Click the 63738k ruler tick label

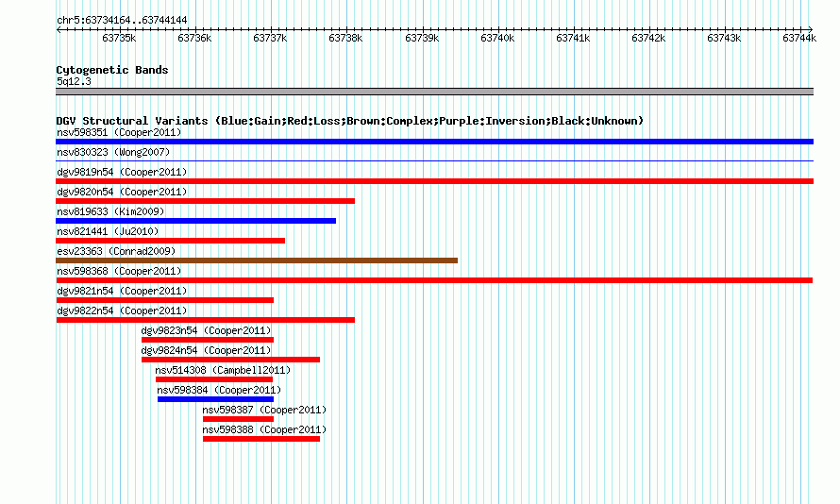tap(345, 38)
